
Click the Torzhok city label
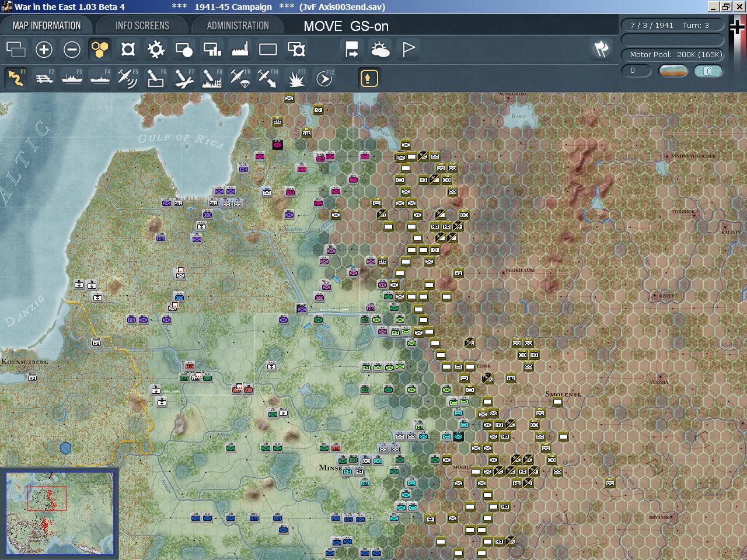(x=683, y=211)
